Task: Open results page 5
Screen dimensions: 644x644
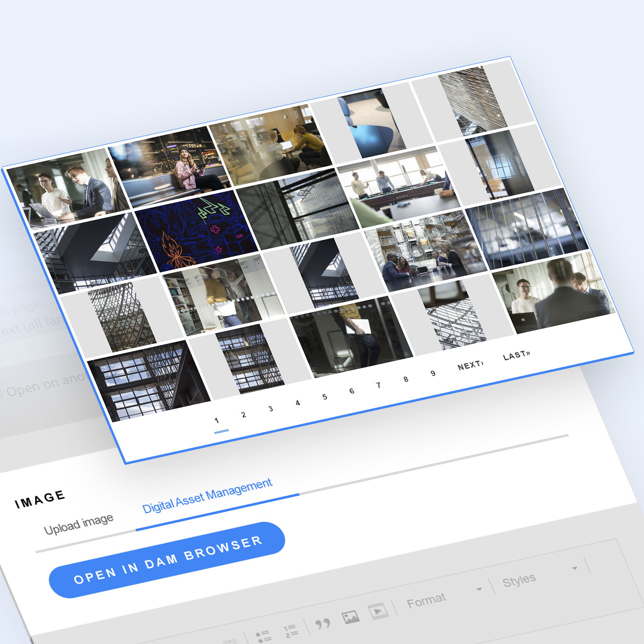Action: pos(324,397)
